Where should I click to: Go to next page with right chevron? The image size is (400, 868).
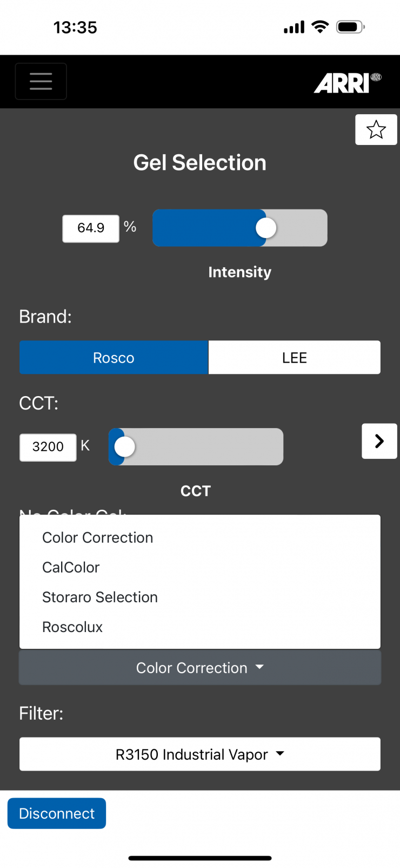pos(379,441)
